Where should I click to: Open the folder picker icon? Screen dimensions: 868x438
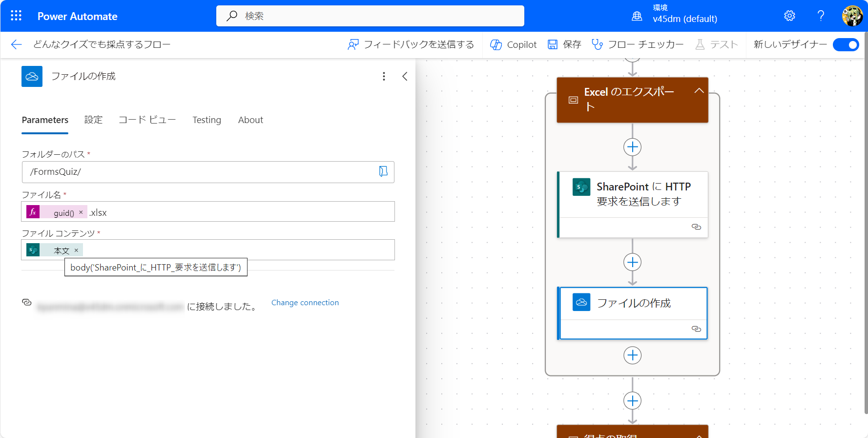pyautogui.click(x=383, y=171)
